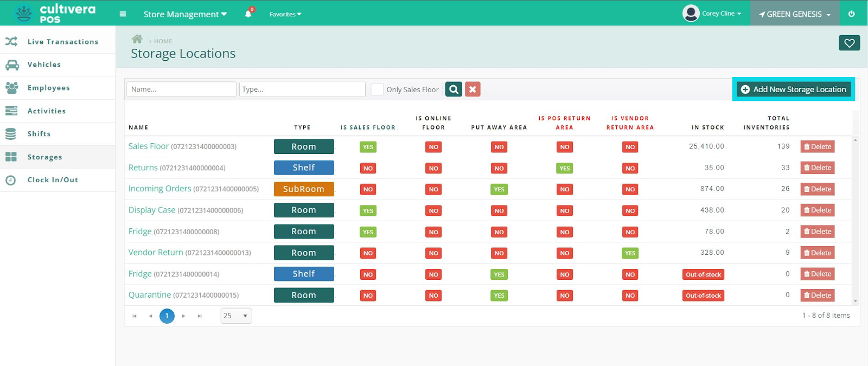This screenshot has height=366, width=868.
Task: Toggle Returns row Is Sales Floor NO
Action: tap(368, 168)
